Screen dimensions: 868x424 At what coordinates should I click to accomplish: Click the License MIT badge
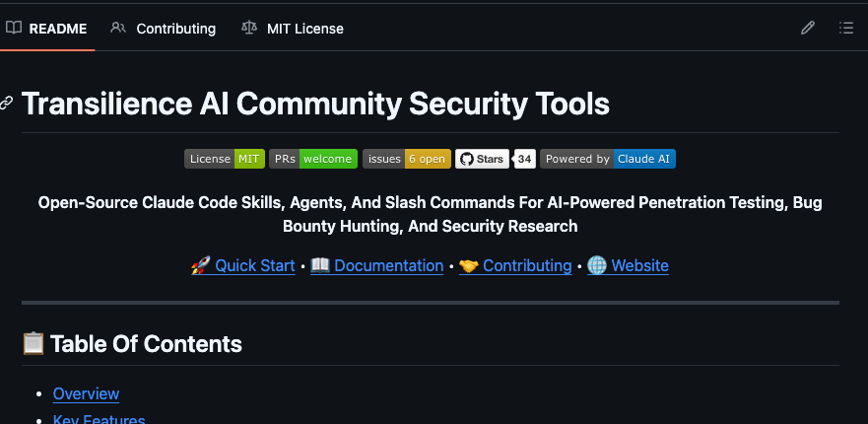point(225,159)
